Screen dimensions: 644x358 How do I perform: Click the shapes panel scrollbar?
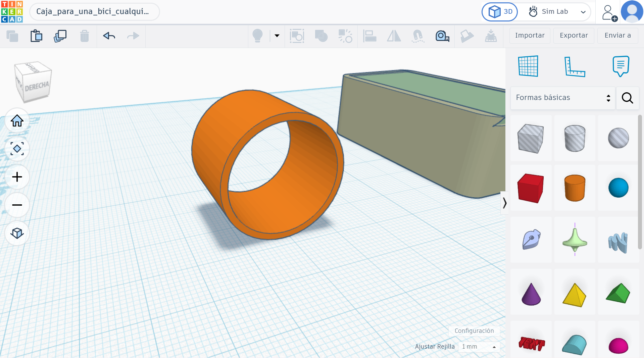tap(640, 182)
